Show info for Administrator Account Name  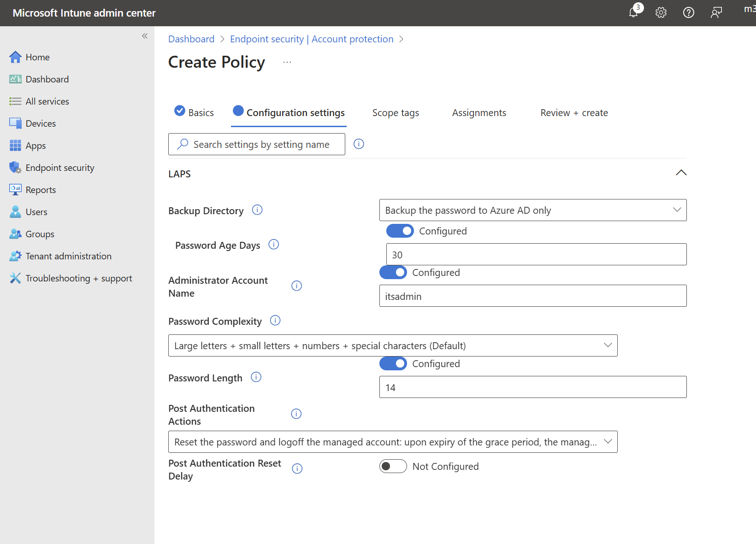click(x=297, y=286)
